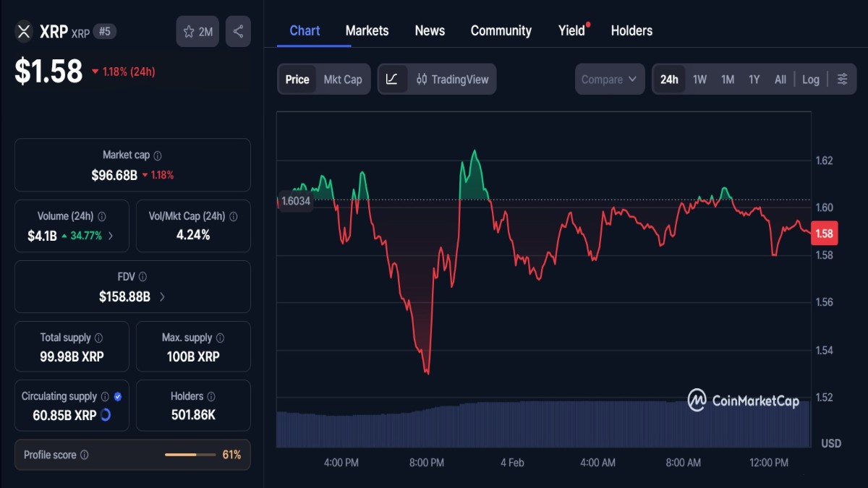Open chart settings sliders icon
The width and height of the screenshot is (868, 488).
pos(842,79)
